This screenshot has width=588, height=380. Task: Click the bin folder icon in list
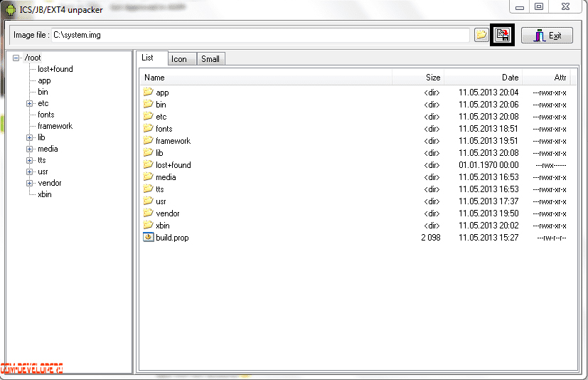pyautogui.click(x=148, y=104)
